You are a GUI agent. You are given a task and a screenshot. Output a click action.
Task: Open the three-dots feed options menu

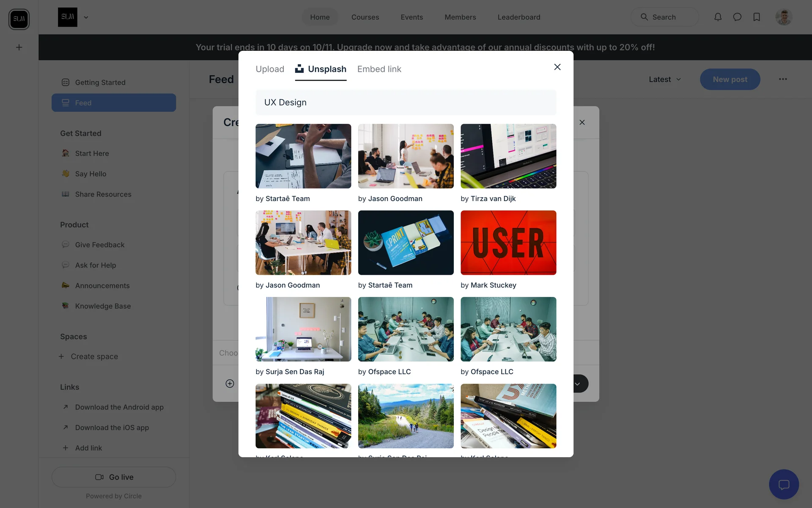(x=783, y=79)
